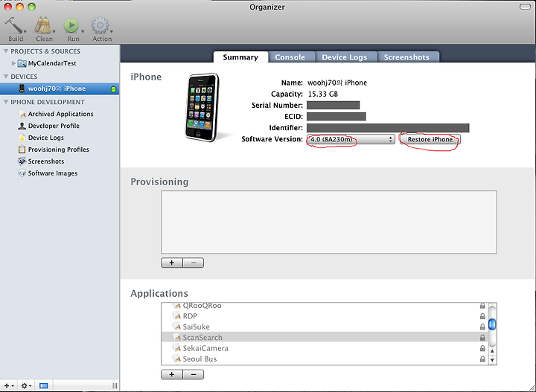Expand the MyCalendarTest project
This screenshot has width=536, height=392.
click(x=13, y=63)
